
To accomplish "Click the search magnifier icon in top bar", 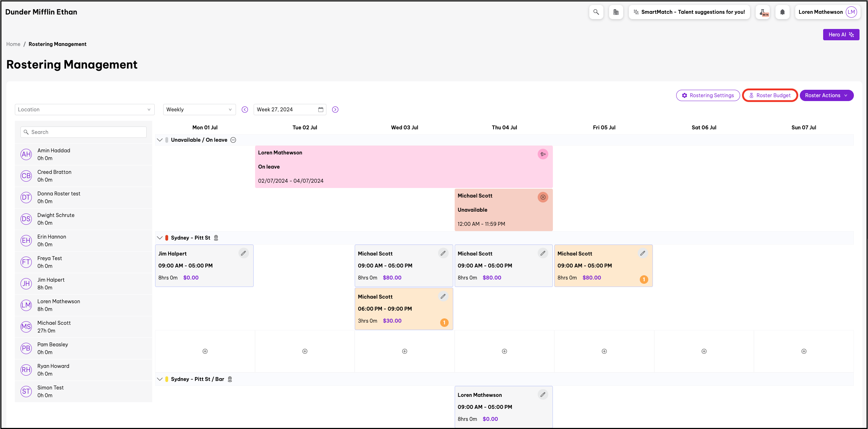I will [596, 12].
